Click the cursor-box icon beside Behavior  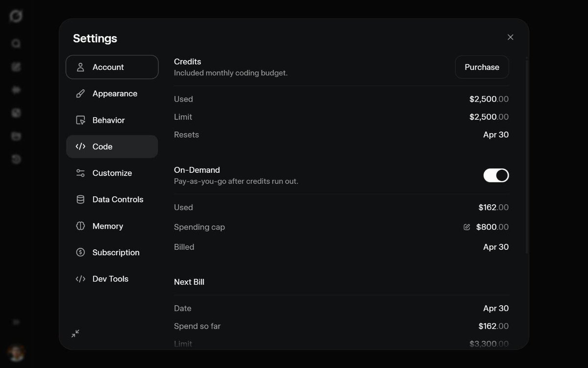point(80,120)
